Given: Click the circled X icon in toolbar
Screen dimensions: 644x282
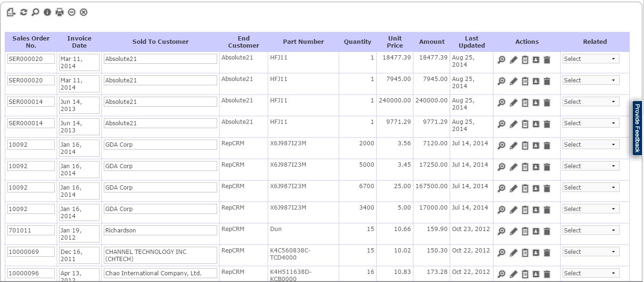Looking at the screenshot, I should point(83,12).
